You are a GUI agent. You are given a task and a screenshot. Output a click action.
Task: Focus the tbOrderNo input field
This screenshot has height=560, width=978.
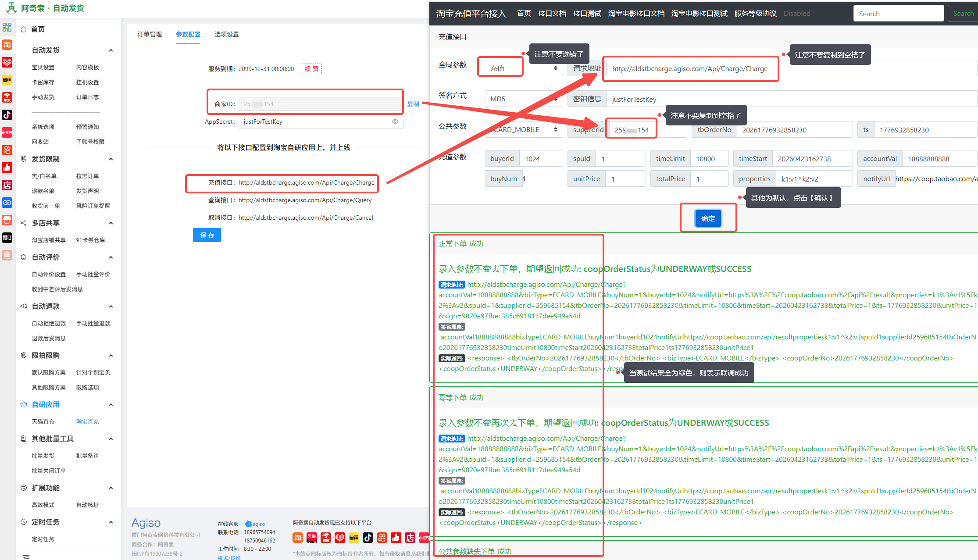click(x=794, y=130)
